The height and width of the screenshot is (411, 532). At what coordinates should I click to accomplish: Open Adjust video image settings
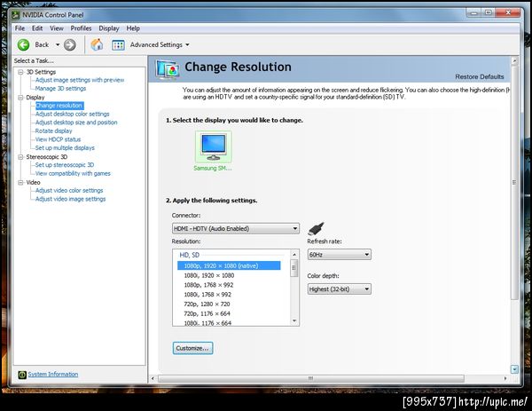pos(70,199)
